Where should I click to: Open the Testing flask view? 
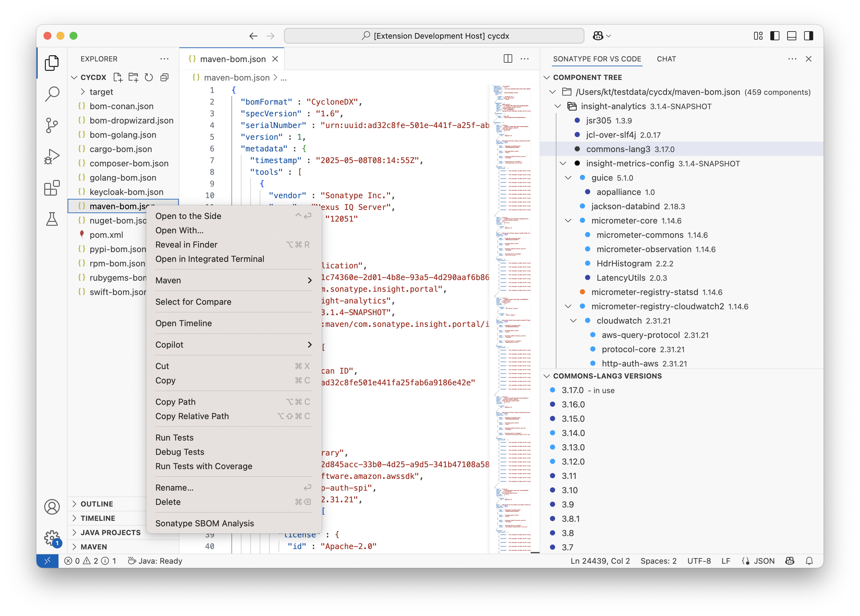[x=52, y=219]
